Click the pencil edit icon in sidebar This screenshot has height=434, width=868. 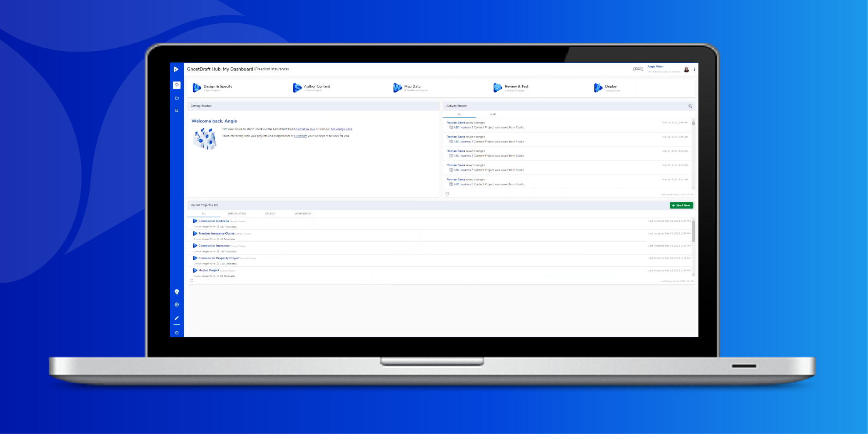(x=177, y=318)
